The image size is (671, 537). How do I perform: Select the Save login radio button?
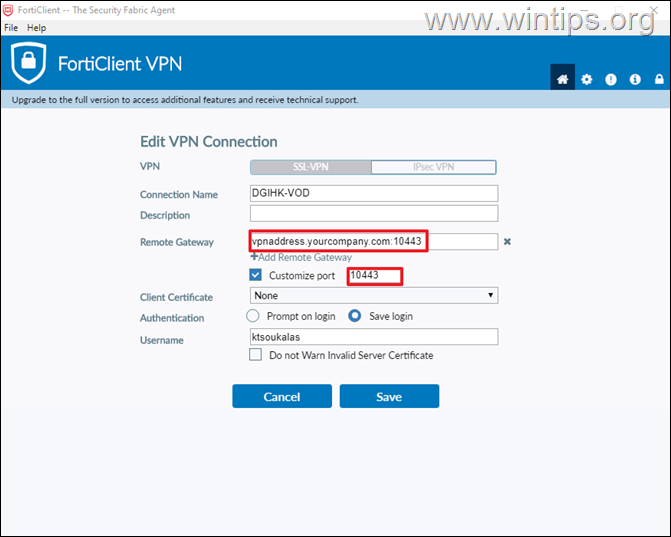tap(354, 316)
